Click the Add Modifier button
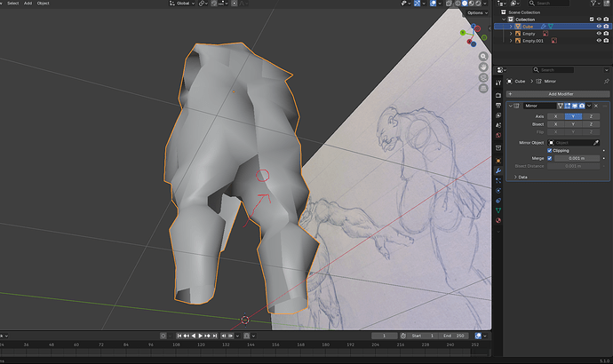Image resolution: width=613 pixels, height=364 pixels. (x=558, y=94)
